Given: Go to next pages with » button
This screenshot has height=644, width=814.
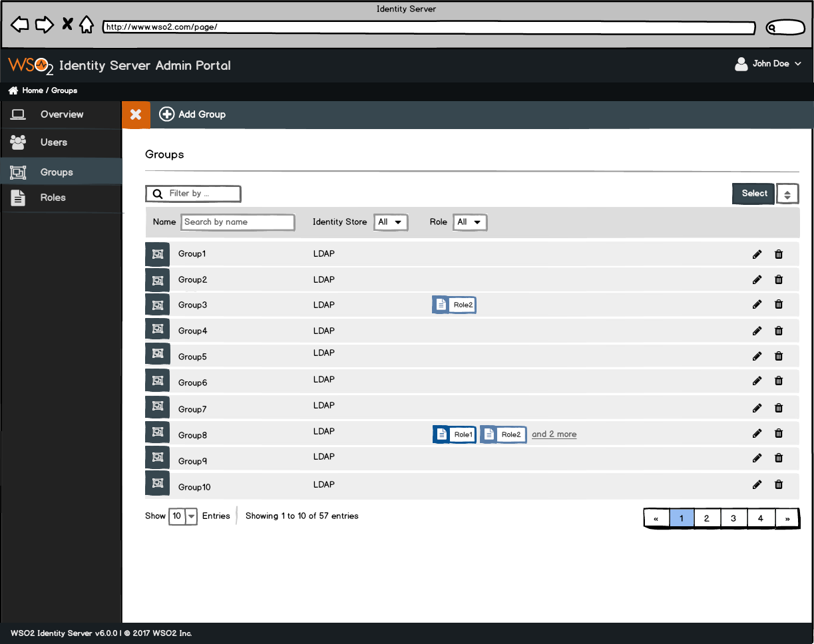Looking at the screenshot, I should [787, 518].
